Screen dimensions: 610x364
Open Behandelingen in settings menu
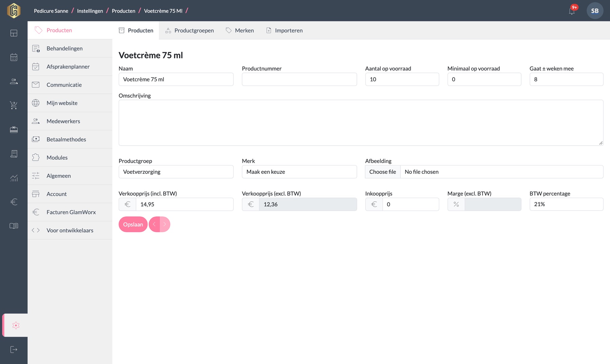pos(70,48)
